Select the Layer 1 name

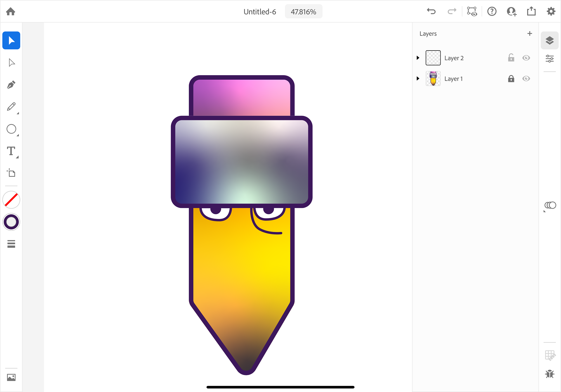(x=453, y=79)
